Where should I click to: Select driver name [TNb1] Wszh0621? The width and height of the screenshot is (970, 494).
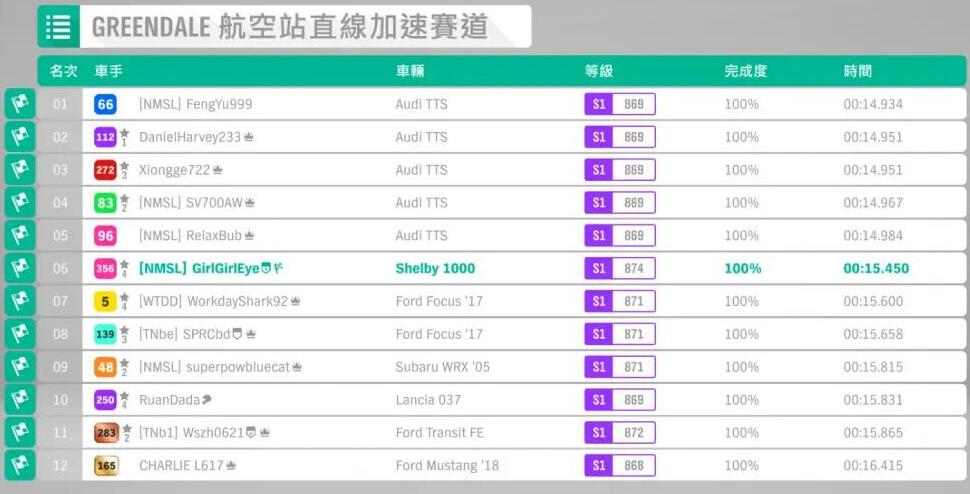pyautogui.click(x=191, y=433)
